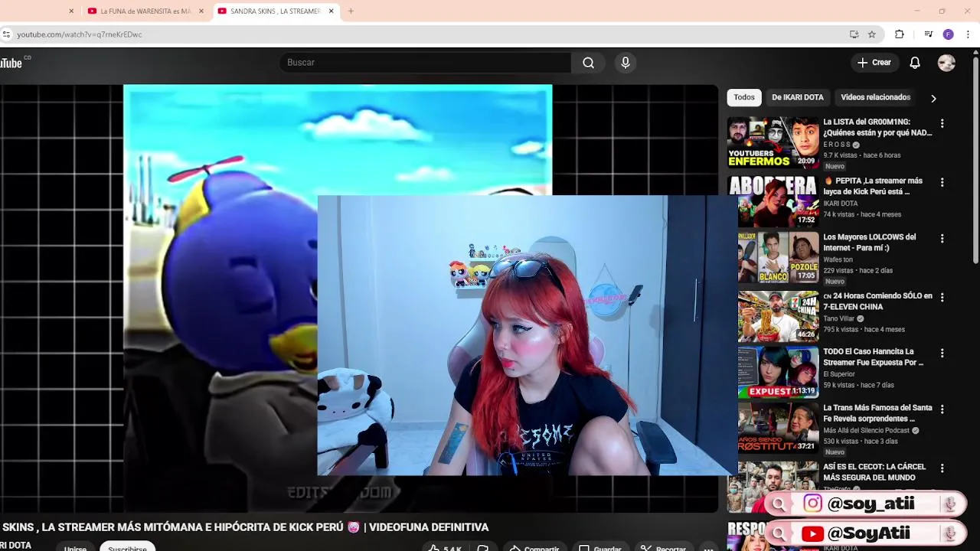The height and width of the screenshot is (551, 980).
Task: Open 24 Horas 7-ELEVEN CHINA thumbnail
Action: click(x=778, y=315)
